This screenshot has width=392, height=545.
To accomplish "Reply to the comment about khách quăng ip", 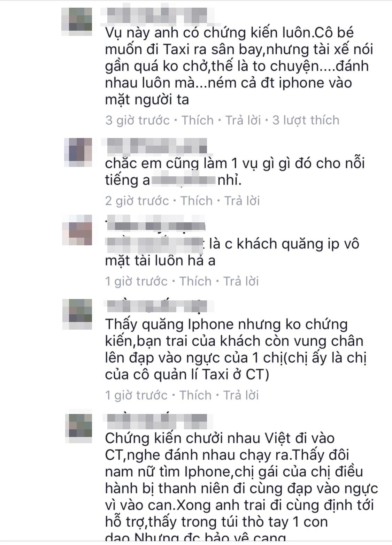I will click(x=241, y=281).
